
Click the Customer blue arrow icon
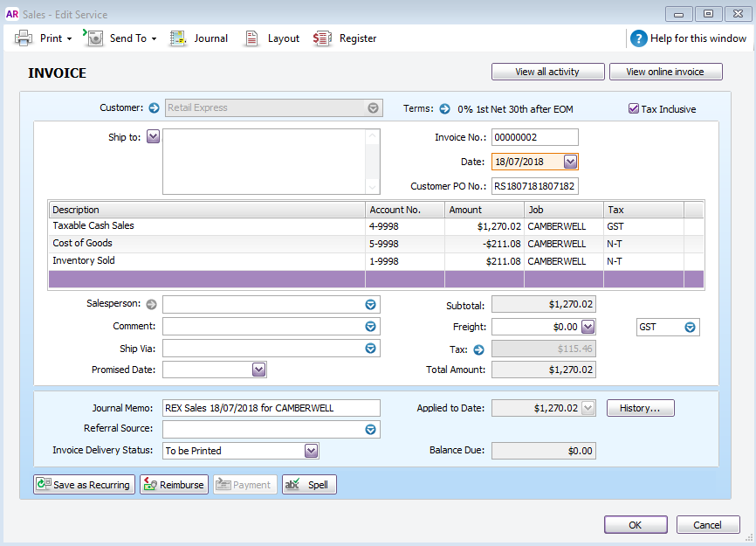tap(154, 107)
